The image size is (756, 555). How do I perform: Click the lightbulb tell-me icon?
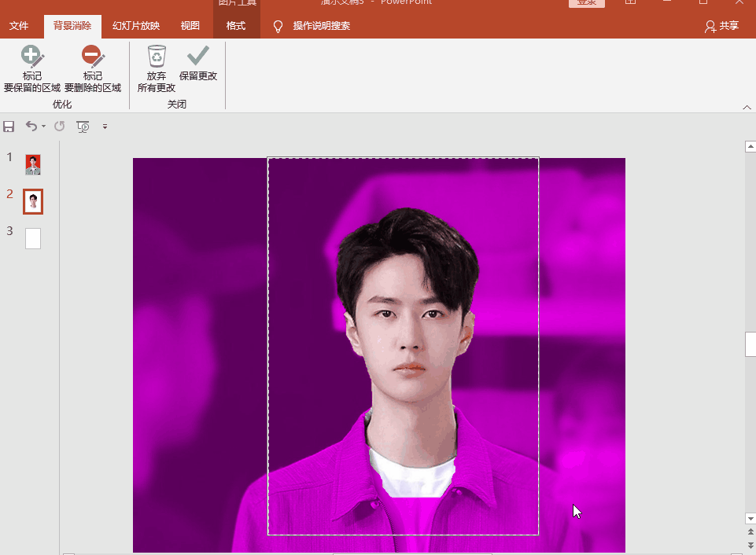[x=278, y=27]
